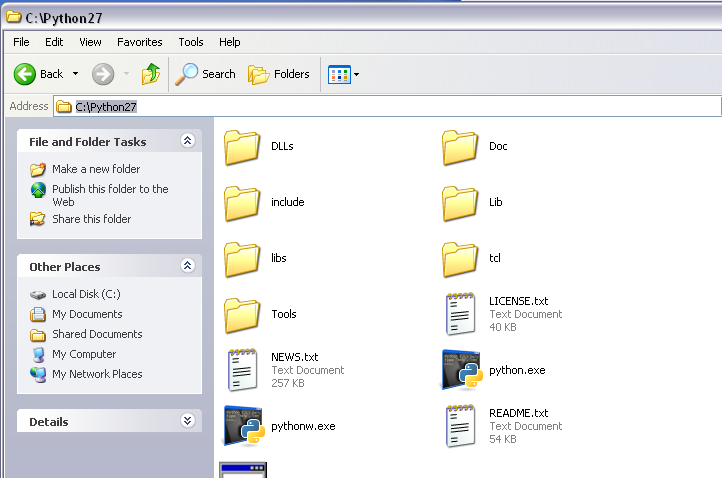Select the libs folder icon

(242, 259)
